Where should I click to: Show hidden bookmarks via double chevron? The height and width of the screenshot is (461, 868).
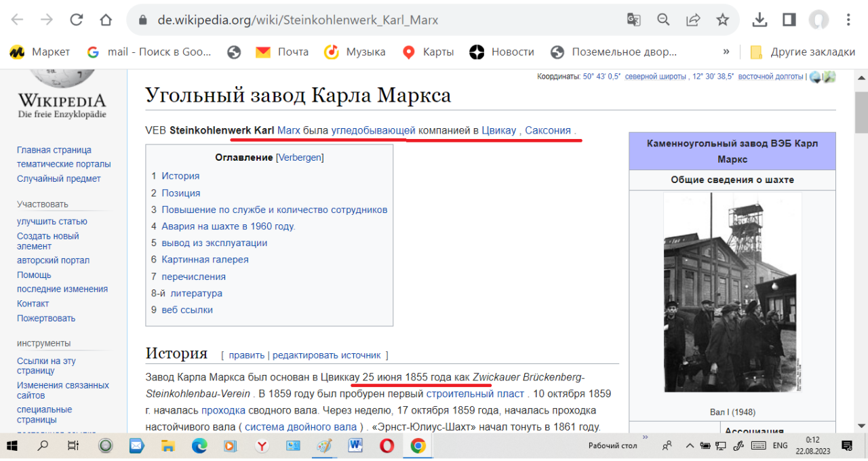pyautogui.click(x=726, y=52)
